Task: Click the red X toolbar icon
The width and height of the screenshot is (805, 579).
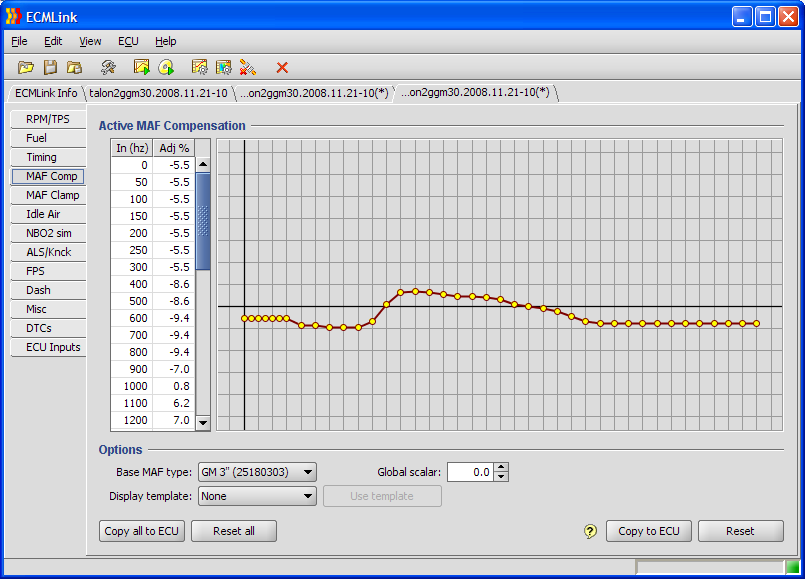Action: pos(282,67)
